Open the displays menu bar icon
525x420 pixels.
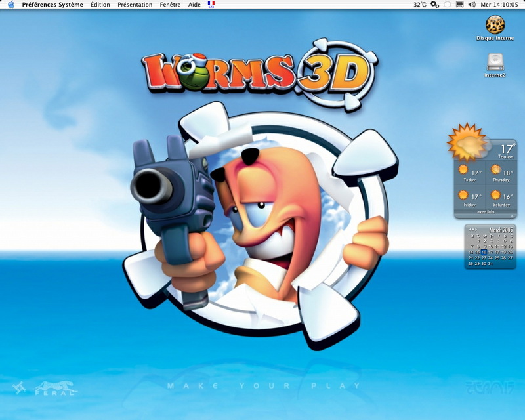(460, 5)
